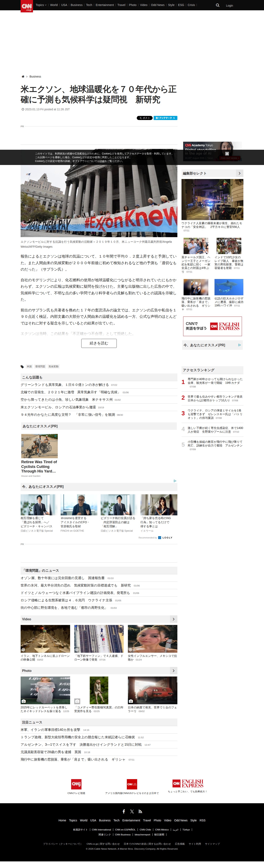Click the CNN/US logo
Viewport: 264px width, 868px height.
point(132,784)
